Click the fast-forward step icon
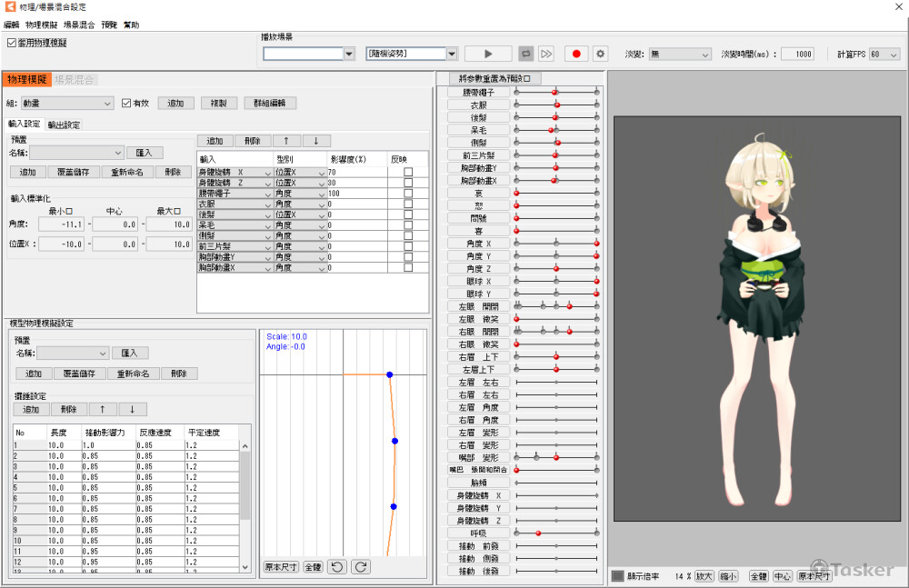The image size is (909, 588). 546,55
